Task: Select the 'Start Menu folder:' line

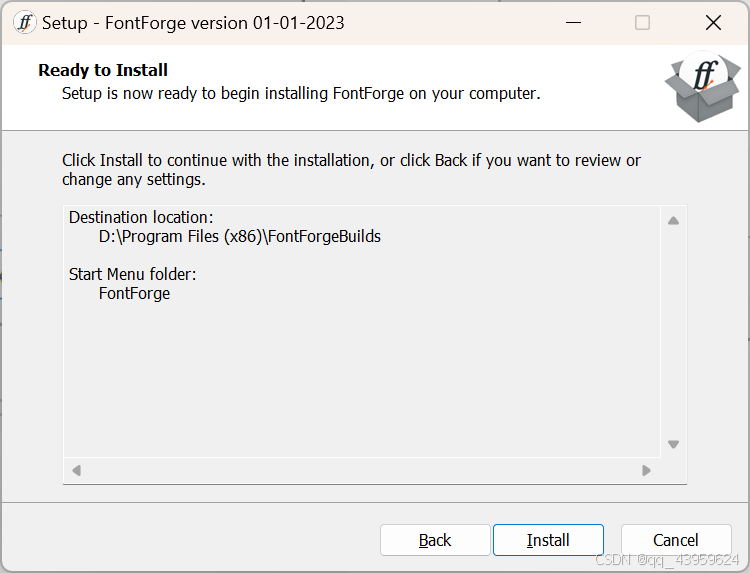Action: click(132, 274)
